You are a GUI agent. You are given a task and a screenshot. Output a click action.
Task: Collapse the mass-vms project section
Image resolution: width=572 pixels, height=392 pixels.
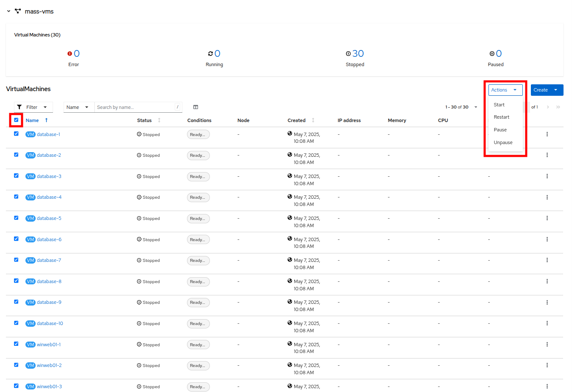pyautogui.click(x=8, y=11)
